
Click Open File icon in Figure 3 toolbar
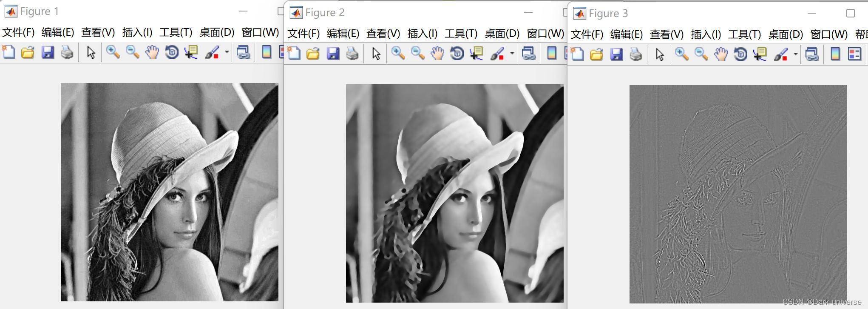597,54
